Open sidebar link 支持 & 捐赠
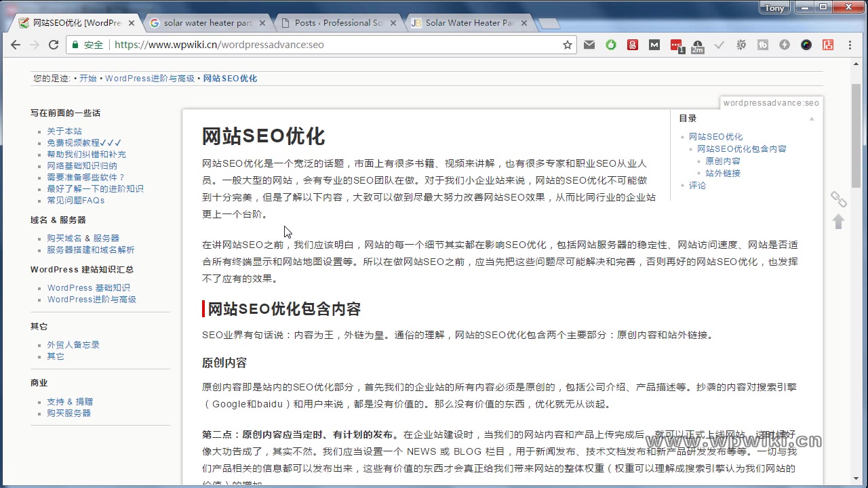 70,402
